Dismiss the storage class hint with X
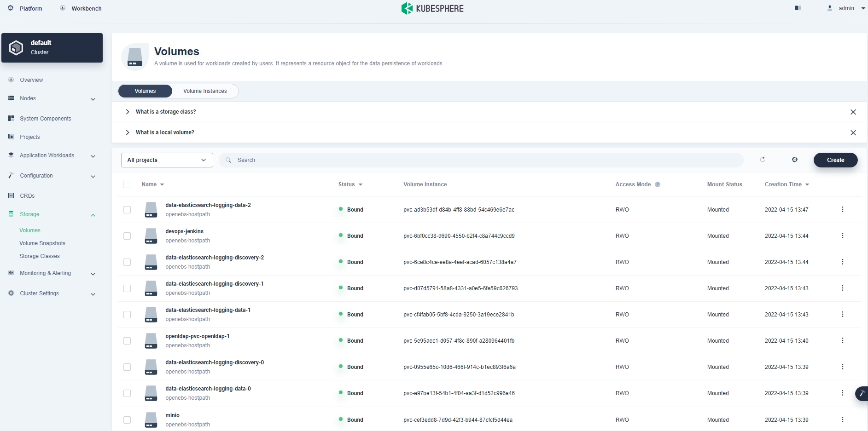Viewport: 868px width, 431px height. [x=853, y=112]
